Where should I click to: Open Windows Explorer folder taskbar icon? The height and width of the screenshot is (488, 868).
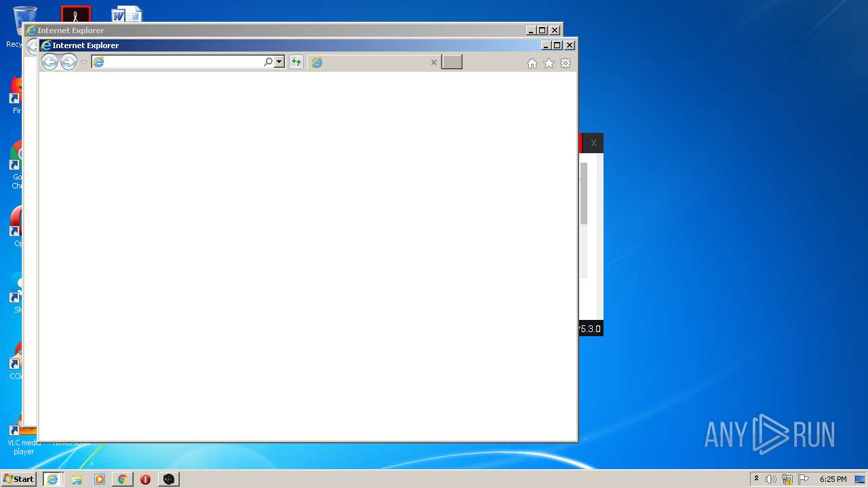(x=77, y=479)
